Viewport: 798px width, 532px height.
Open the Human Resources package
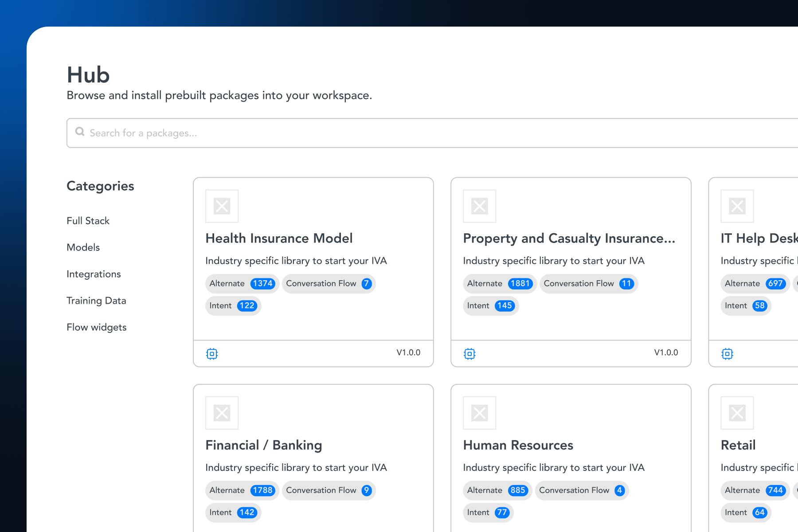click(518, 445)
